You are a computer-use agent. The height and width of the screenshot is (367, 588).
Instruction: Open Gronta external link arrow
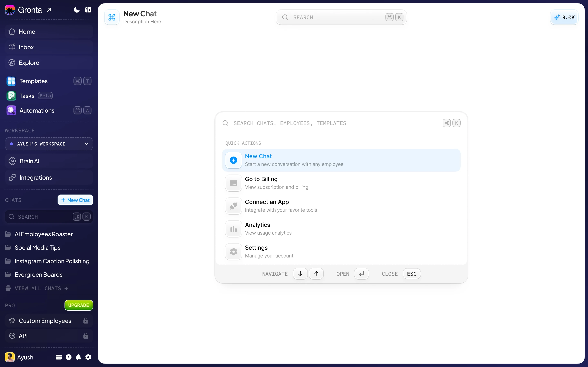[x=49, y=10]
